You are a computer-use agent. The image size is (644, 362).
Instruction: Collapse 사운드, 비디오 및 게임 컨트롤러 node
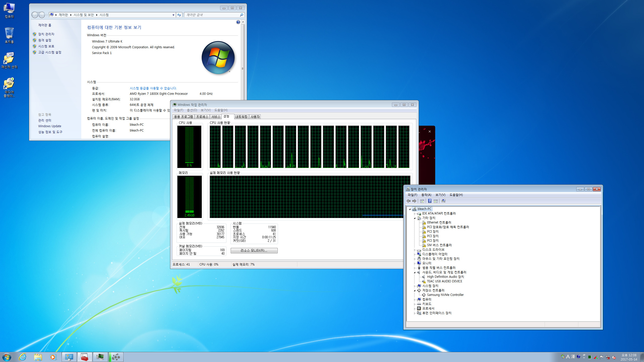point(415,273)
